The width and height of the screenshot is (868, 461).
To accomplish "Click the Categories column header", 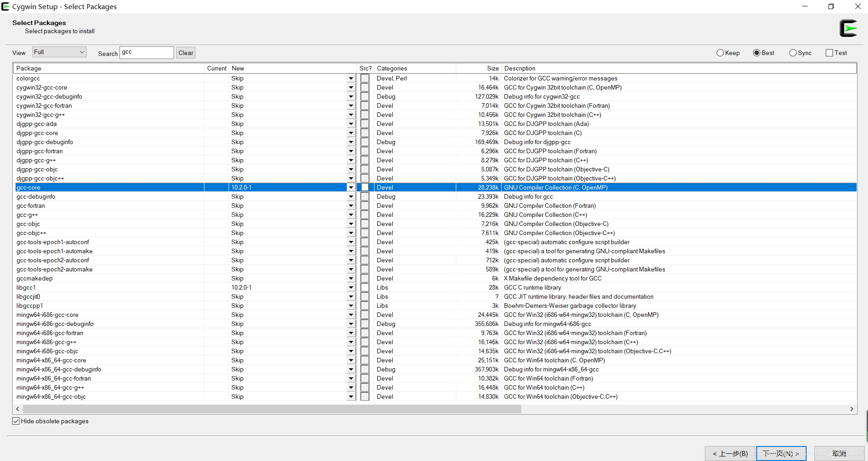I will (x=415, y=68).
